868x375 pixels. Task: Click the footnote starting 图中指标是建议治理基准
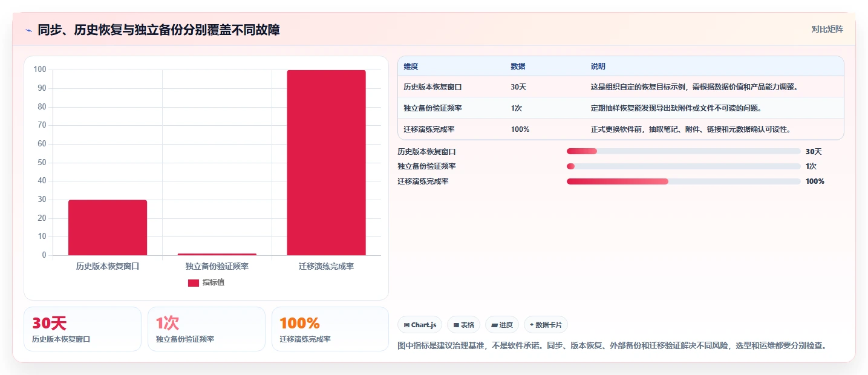tap(612, 345)
